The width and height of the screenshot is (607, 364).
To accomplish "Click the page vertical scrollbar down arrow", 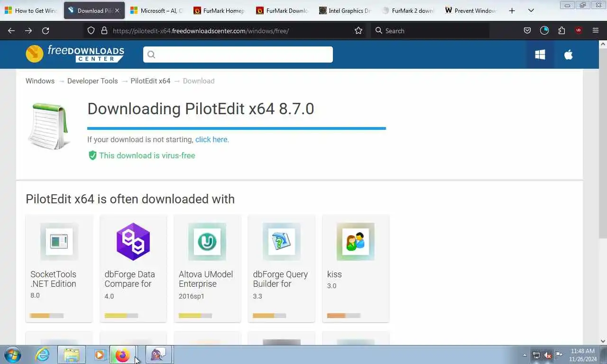I will pyautogui.click(x=603, y=341).
